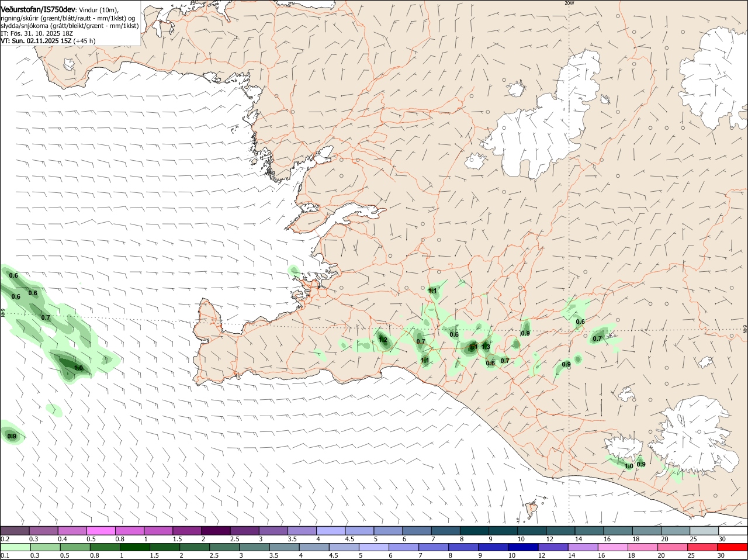Viewport: 748px width, 560px height.
Task: Click the 'rigning/skúrir' legend description line
Action: [68, 18]
